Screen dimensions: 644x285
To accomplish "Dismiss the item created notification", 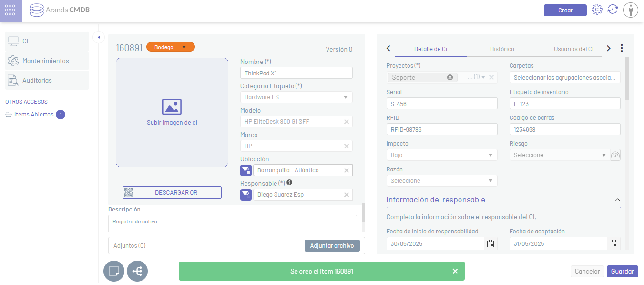I will point(455,271).
